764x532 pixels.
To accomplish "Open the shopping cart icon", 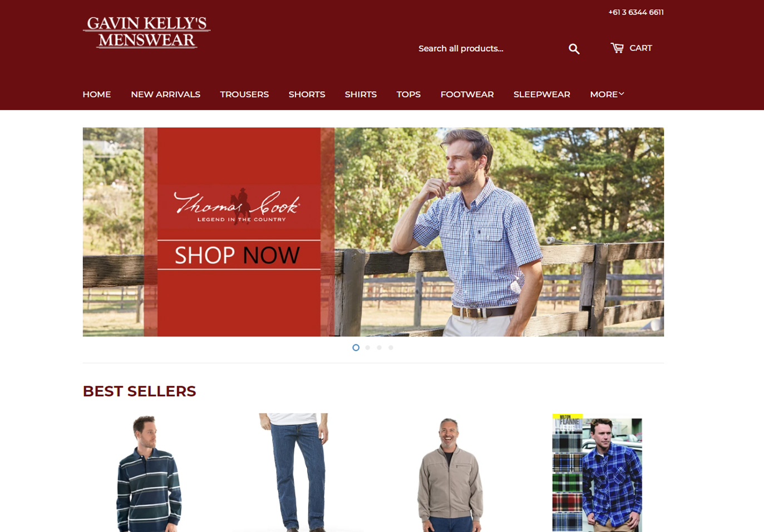I will [x=617, y=48].
